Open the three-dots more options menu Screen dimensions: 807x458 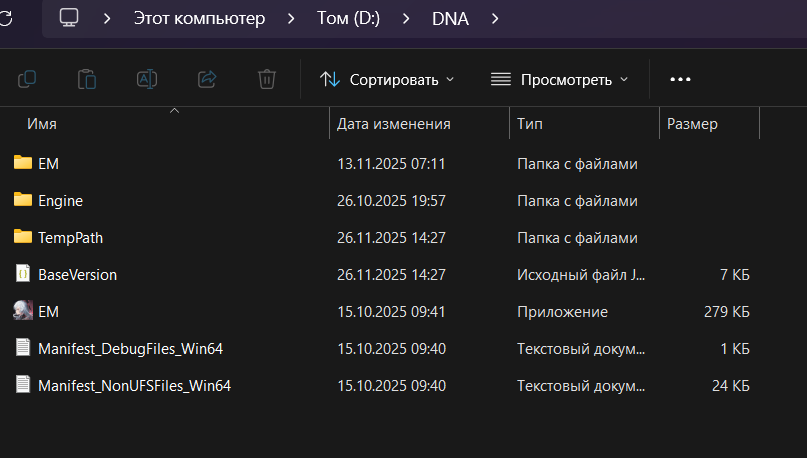680,79
